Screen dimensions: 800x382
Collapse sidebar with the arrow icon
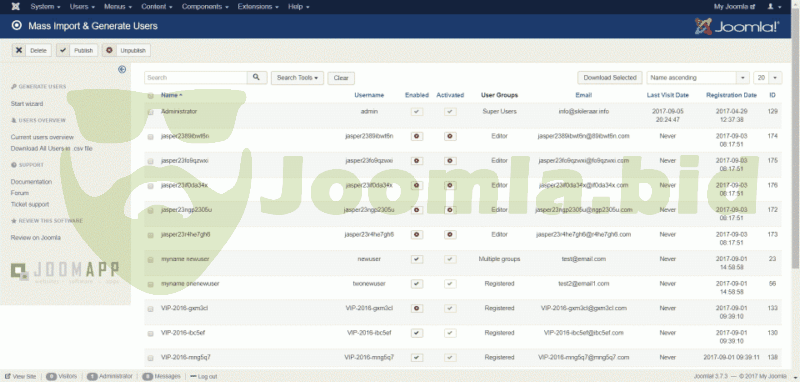122,69
